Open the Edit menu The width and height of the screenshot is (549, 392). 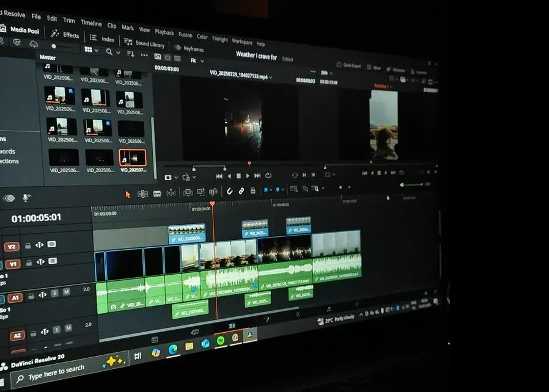pos(52,18)
